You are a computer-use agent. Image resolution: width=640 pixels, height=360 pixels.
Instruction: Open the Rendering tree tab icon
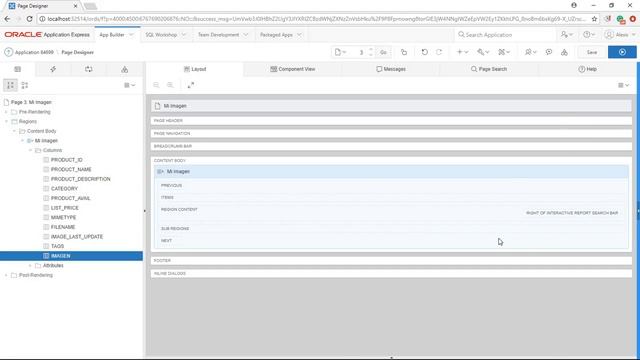tap(18, 69)
